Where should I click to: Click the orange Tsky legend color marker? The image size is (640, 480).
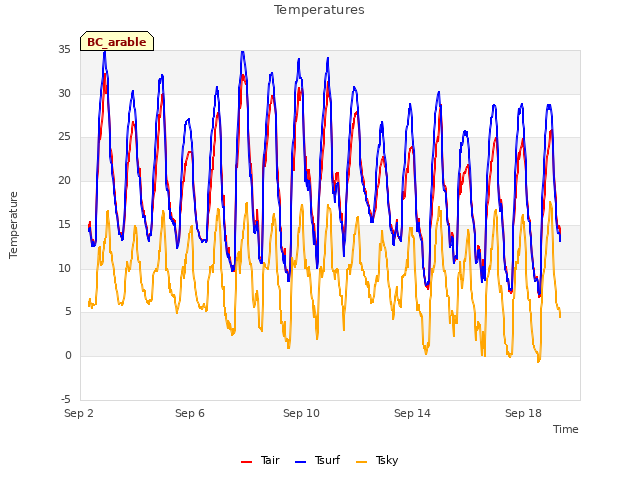click(362, 462)
